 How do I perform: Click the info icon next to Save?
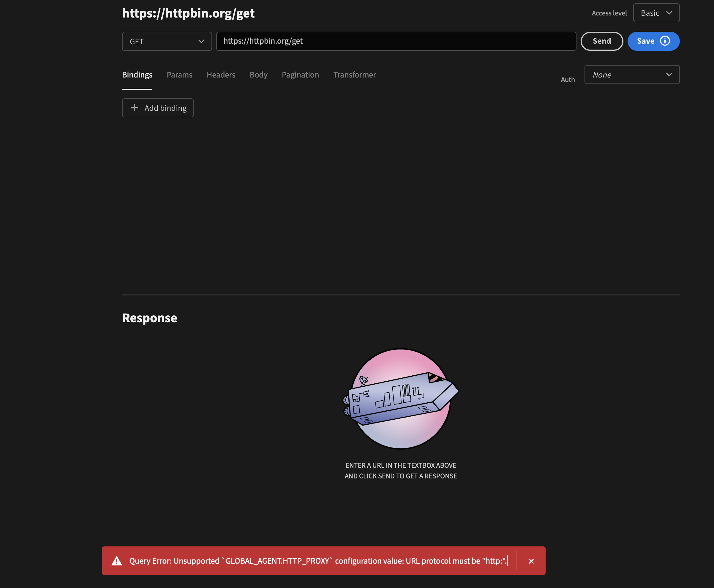(x=665, y=41)
